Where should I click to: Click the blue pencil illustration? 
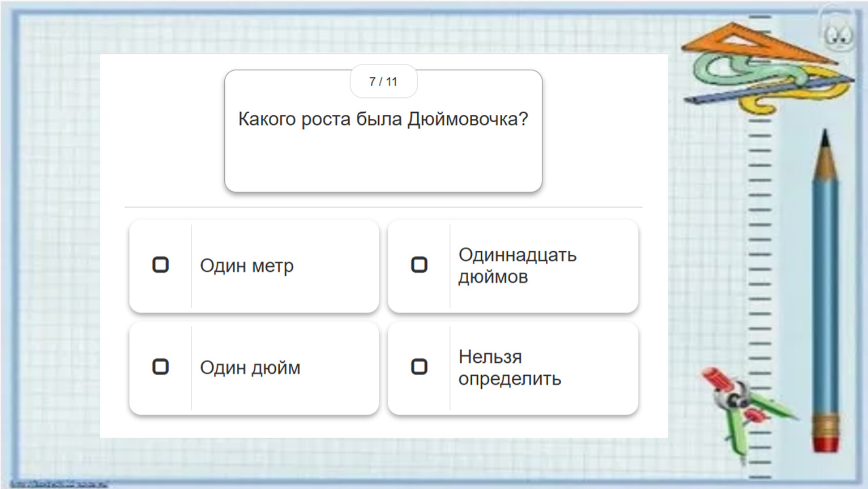(x=826, y=283)
